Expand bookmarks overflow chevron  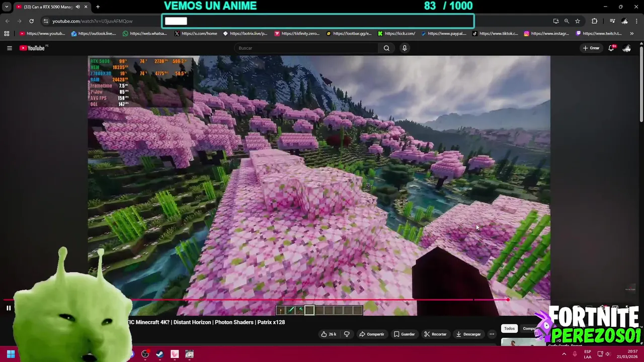click(632, 34)
